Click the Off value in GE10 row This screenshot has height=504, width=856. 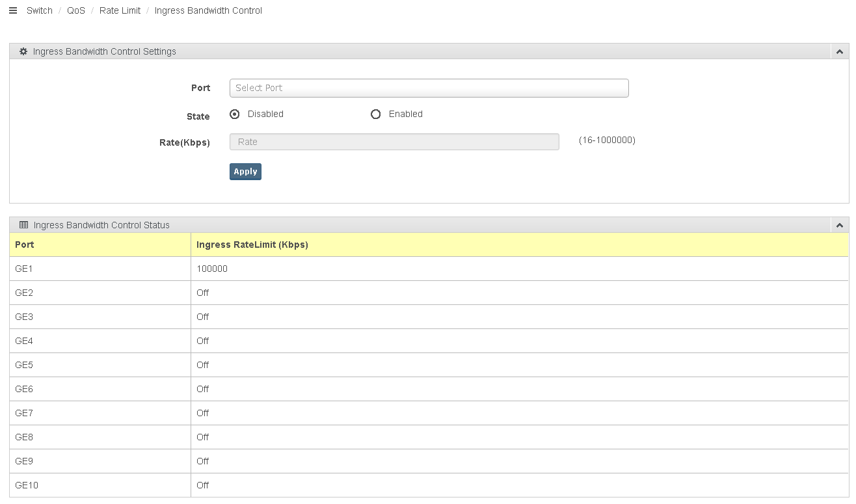(202, 485)
